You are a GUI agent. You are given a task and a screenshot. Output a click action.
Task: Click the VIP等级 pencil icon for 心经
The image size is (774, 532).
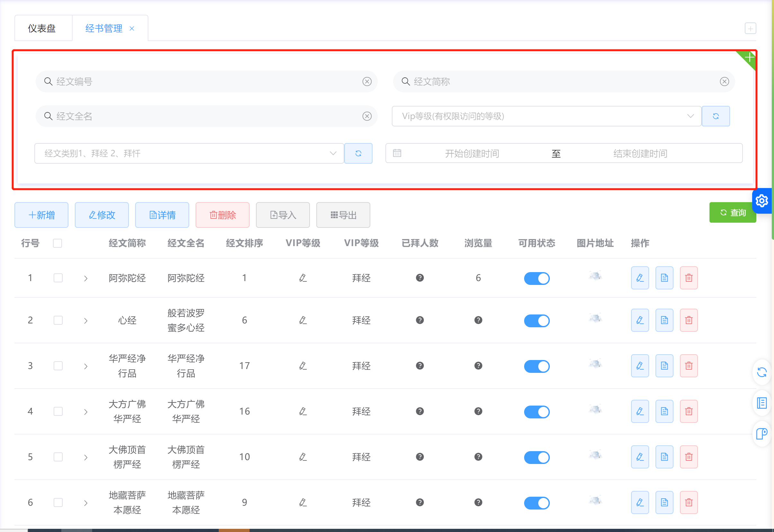click(x=303, y=320)
